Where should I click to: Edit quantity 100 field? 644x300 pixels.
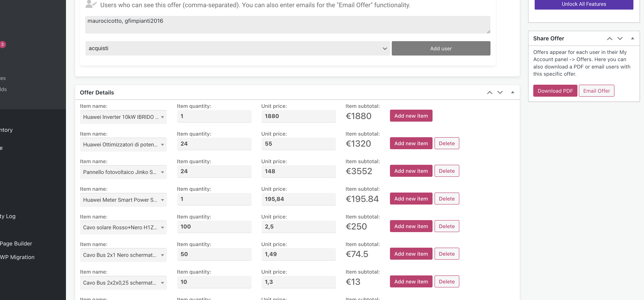coord(214,226)
